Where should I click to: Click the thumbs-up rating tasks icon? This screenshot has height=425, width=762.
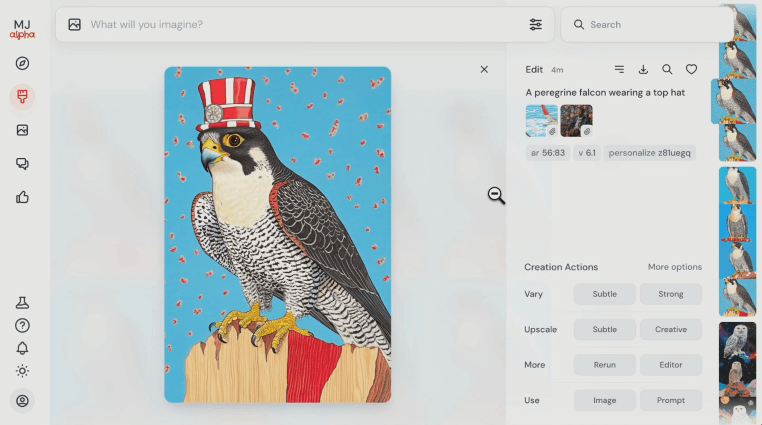point(22,197)
